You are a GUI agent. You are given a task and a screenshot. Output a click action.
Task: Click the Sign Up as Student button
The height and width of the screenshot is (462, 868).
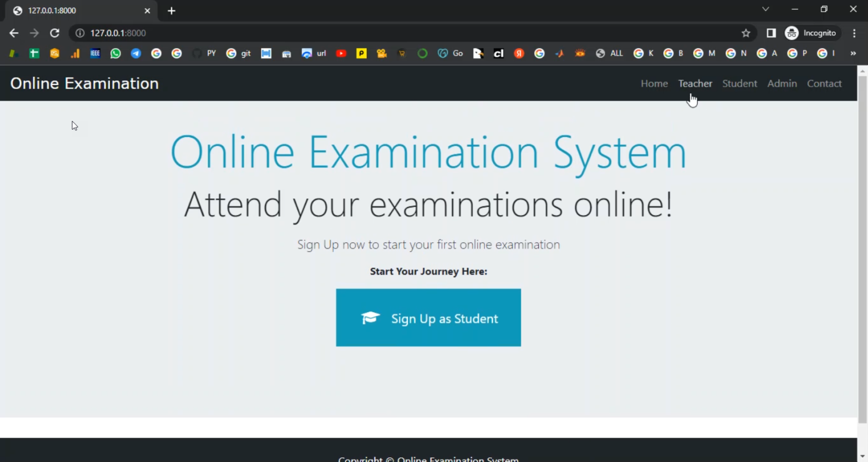click(x=428, y=317)
